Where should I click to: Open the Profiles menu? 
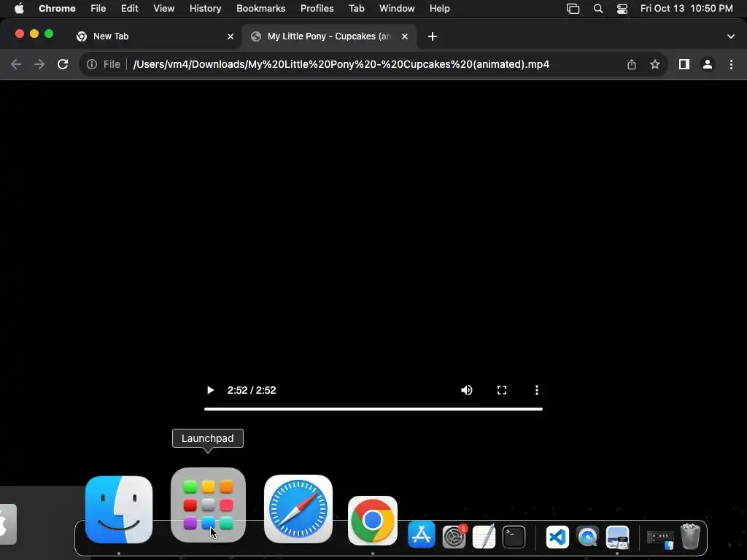(317, 9)
